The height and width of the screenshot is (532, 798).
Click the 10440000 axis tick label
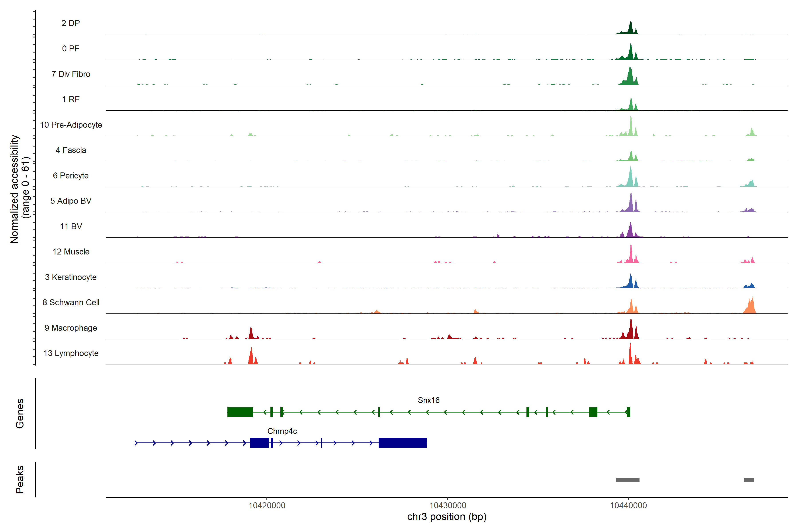628,506
